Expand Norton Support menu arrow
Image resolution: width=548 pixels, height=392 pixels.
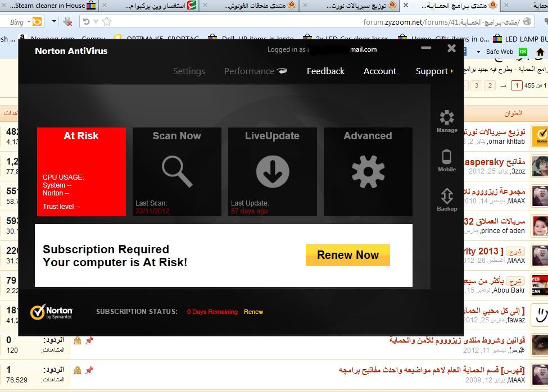(451, 71)
